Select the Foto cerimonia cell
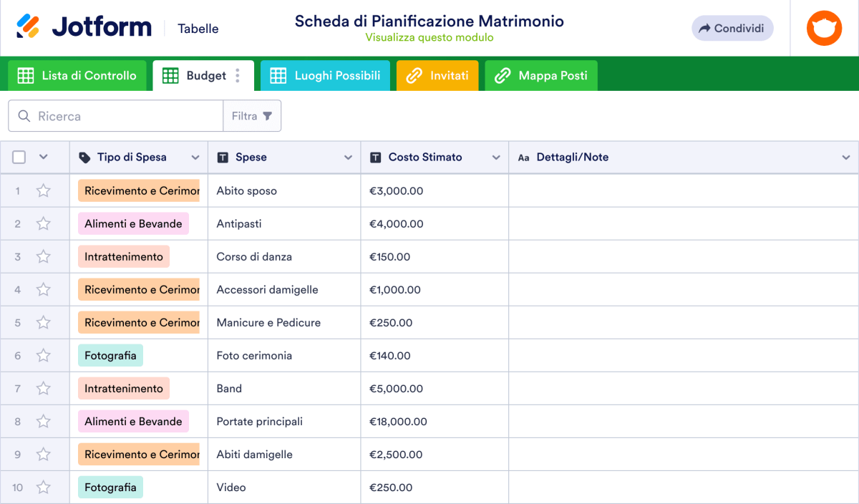 point(284,355)
